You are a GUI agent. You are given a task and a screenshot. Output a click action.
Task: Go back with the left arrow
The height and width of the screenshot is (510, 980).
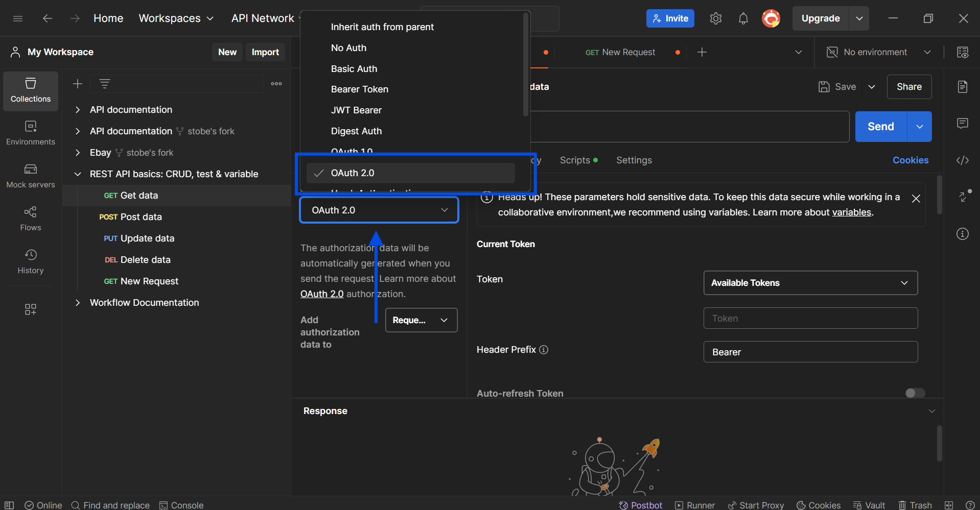48,18
